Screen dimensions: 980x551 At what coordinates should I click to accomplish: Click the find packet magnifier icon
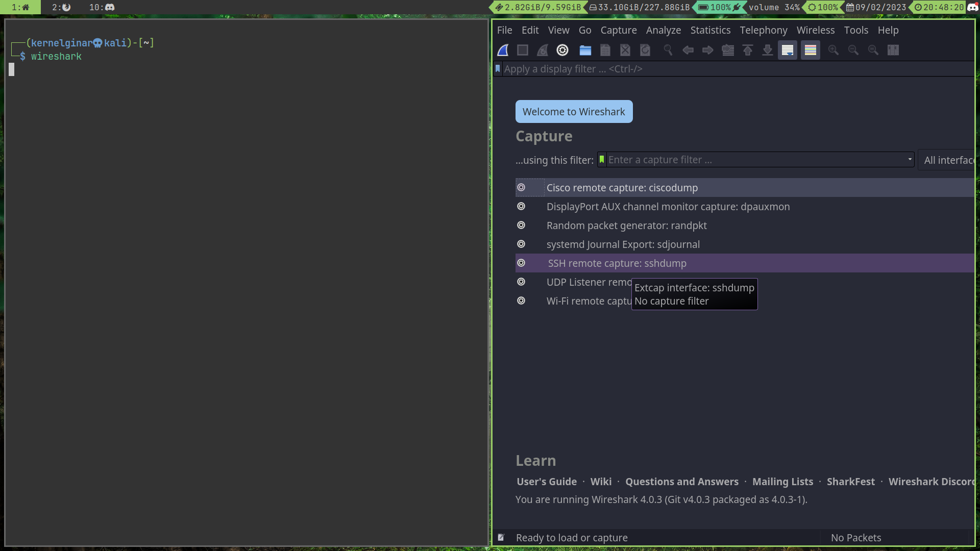click(x=668, y=50)
